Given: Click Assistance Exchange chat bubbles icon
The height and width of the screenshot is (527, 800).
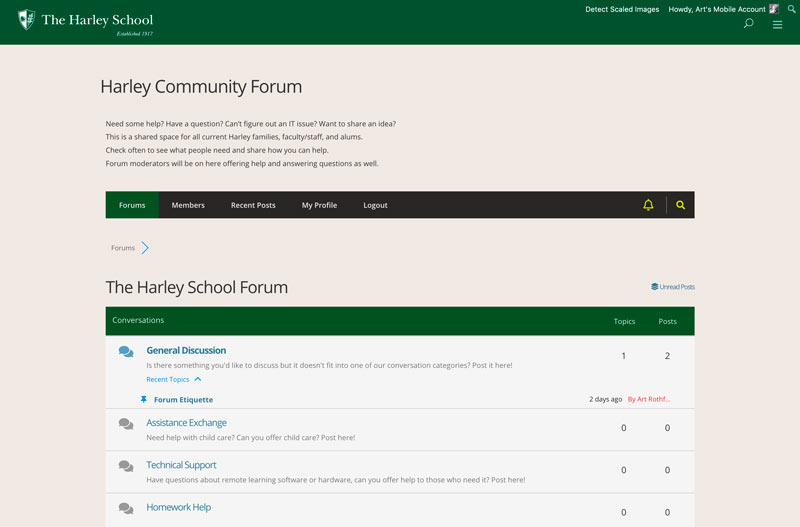Looking at the screenshot, I should point(126,424).
